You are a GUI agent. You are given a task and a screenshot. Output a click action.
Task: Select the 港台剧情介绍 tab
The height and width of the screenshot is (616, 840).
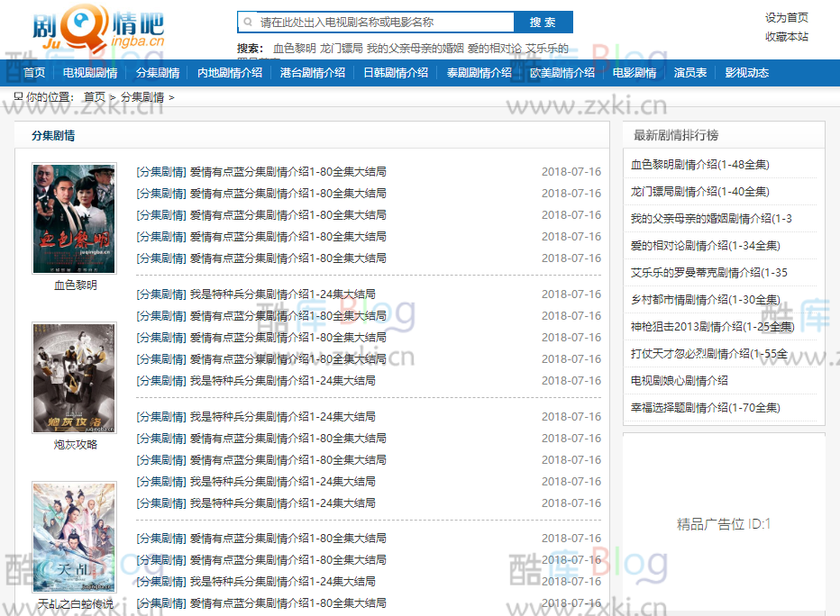pos(313,73)
